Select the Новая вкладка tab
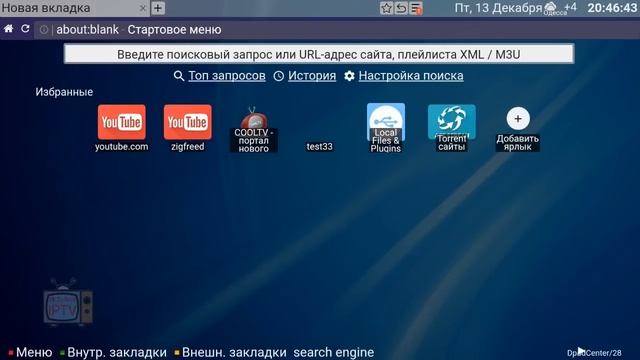Image resolution: width=640 pixels, height=360 pixels. tap(74, 8)
